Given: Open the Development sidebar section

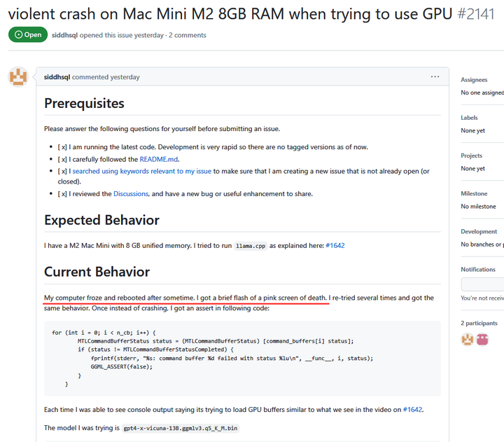Looking at the screenshot, I should 479,231.
